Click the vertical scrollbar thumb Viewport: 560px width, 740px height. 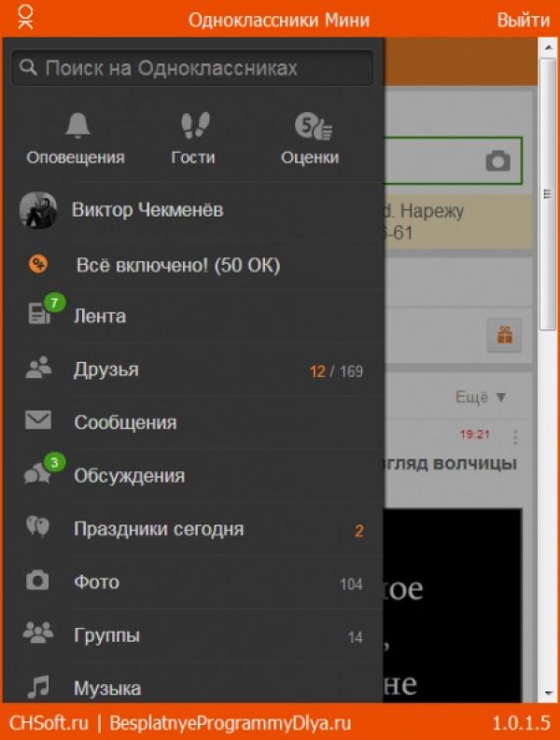[548, 194]
